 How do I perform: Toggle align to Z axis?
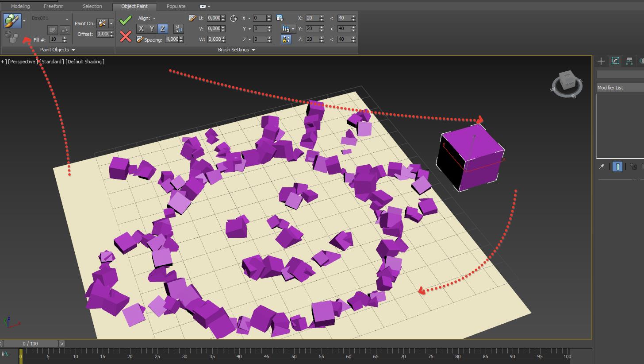(162, 29)
